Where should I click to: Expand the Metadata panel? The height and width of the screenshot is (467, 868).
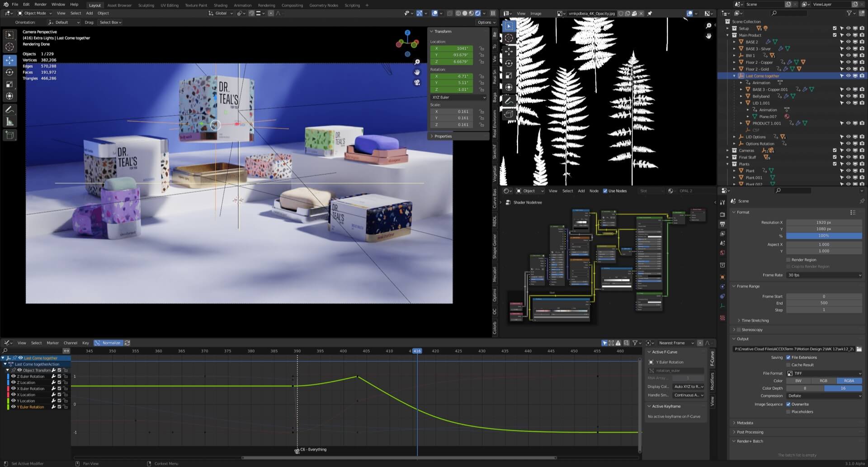(x=745, y=423)
